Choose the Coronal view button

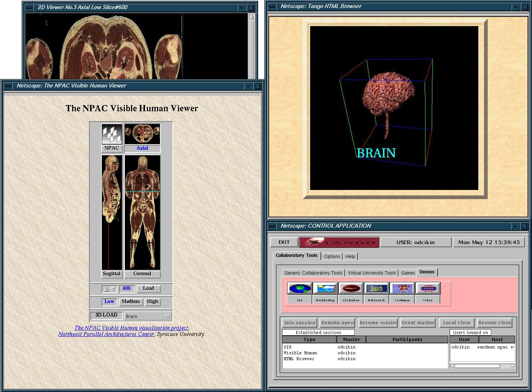142,274
